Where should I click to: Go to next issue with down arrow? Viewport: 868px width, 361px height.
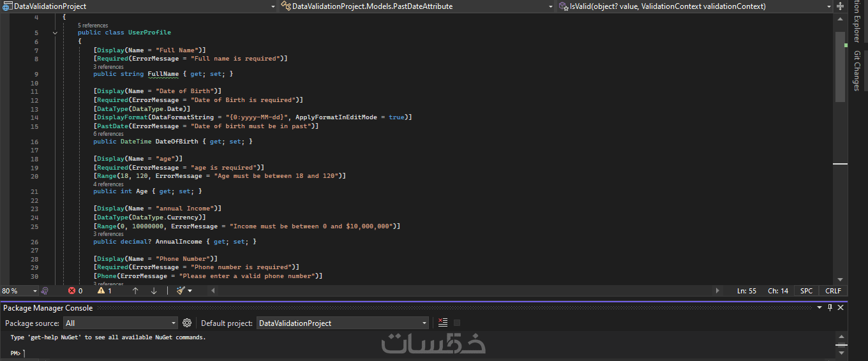pyautogui.click(x=154, y=291)
